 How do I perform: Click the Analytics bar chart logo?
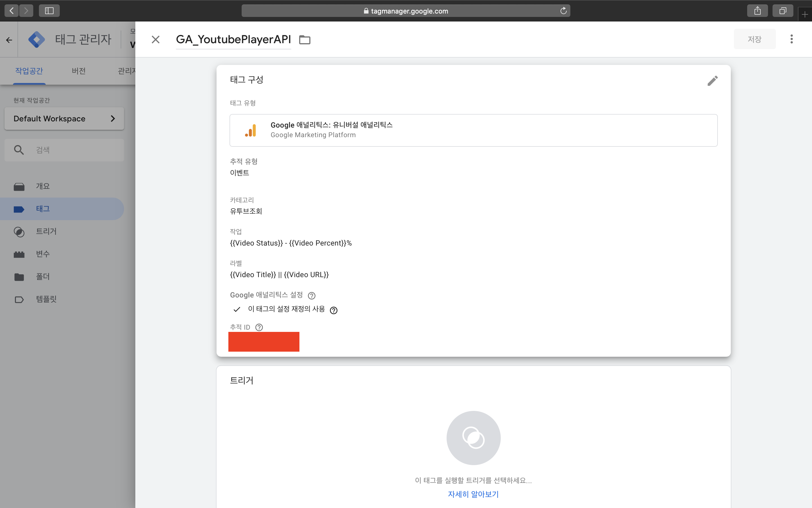coord(250,130)
